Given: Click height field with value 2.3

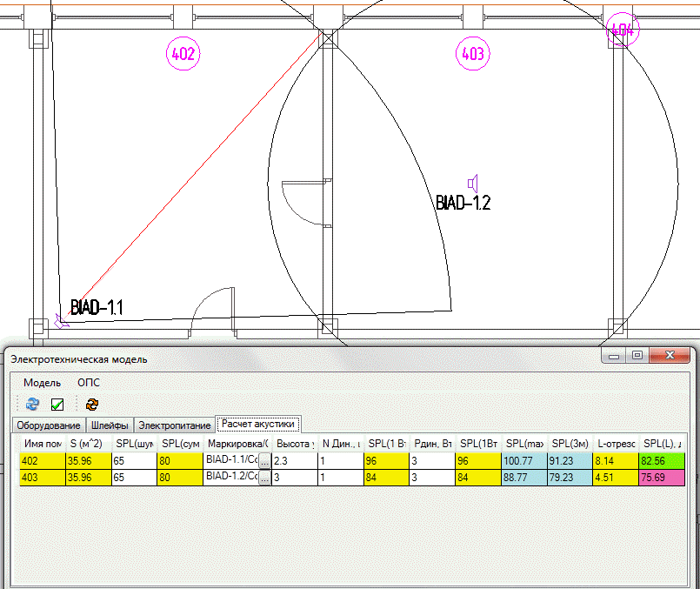Looking at the screenshot, I should (x=295, y=461).
